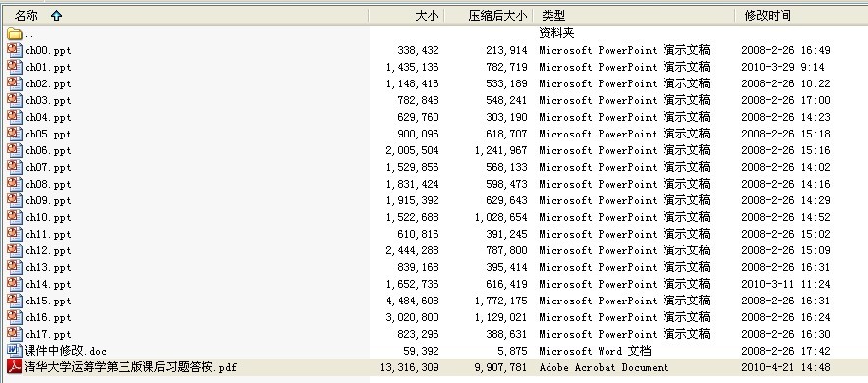This screenshot has width=868, height=383.
Task: Select file name ch09.ppt
Action: pos(47,200)
